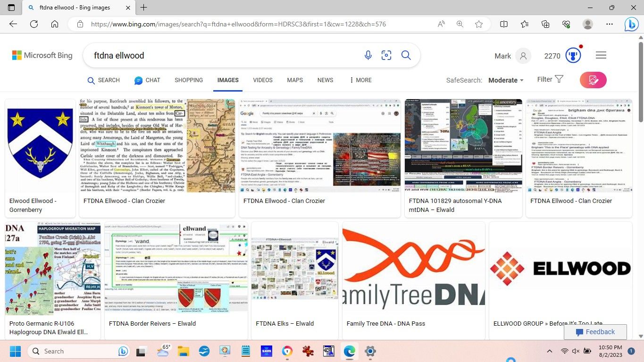
Task: Open the ancestry mtDNA chart thumbnail
Action: (463, 145)
